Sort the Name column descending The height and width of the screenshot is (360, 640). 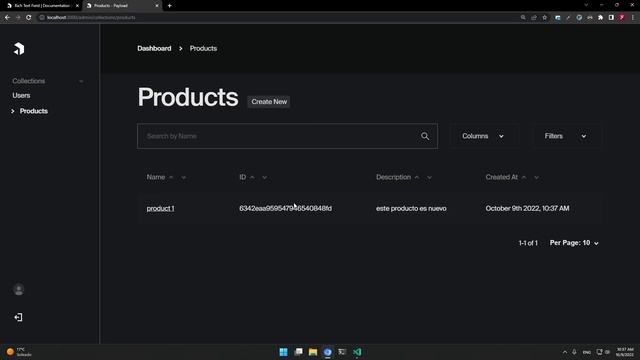pyautogui.click(x=184, y=177)
